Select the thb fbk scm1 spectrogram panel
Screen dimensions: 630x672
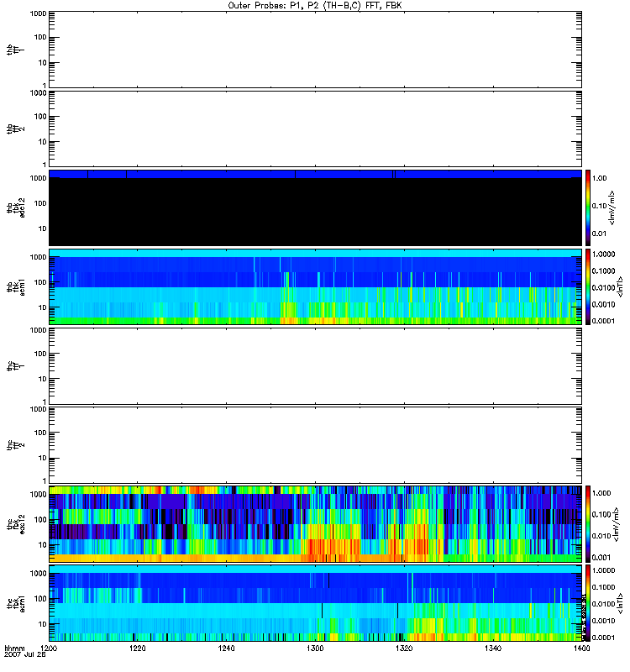pos(315,286)
